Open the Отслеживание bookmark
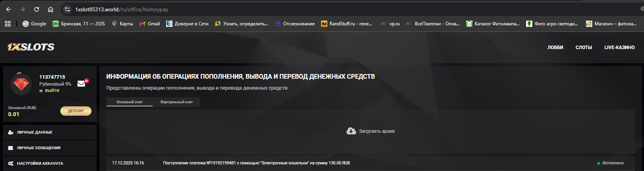 [295, 24]
